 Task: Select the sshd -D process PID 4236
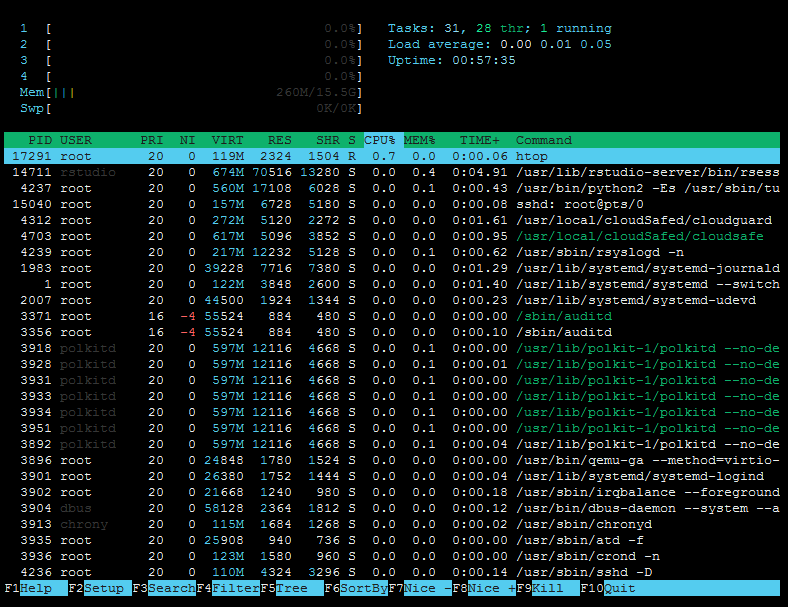pos(392,572)
